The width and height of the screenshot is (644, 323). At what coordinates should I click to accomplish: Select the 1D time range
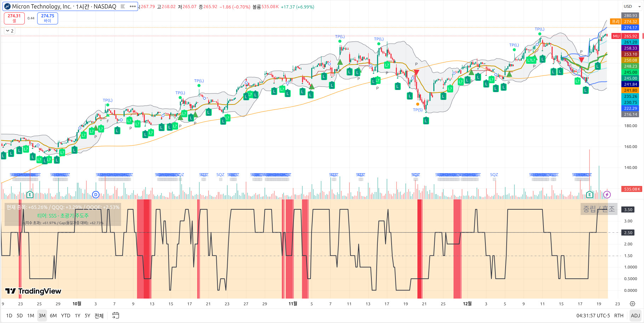9,315
